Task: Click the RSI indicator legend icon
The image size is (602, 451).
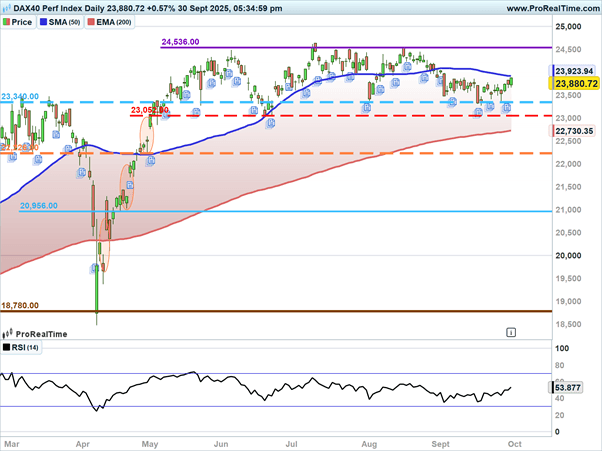Action: pos(6,348)
